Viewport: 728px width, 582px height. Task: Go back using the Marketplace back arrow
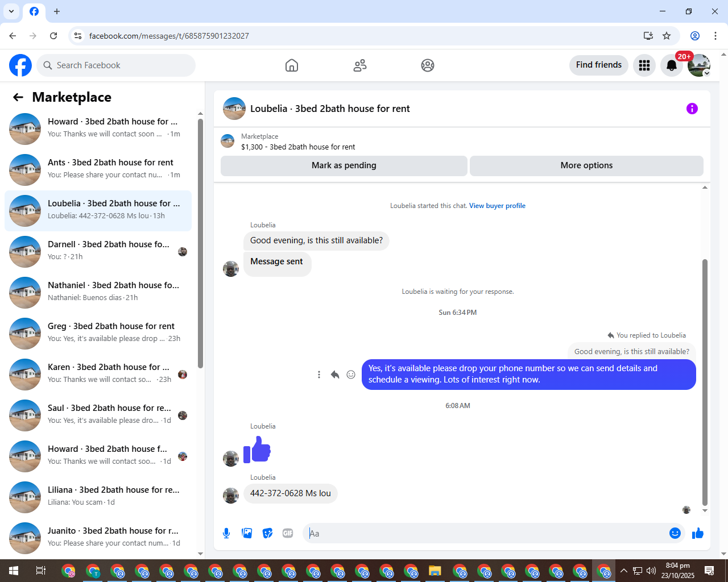(18, 97)
